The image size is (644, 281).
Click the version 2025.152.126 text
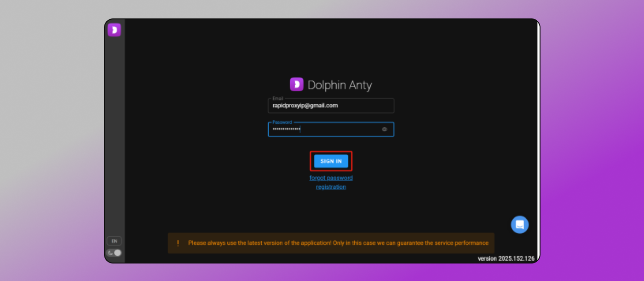pos(506,258)
